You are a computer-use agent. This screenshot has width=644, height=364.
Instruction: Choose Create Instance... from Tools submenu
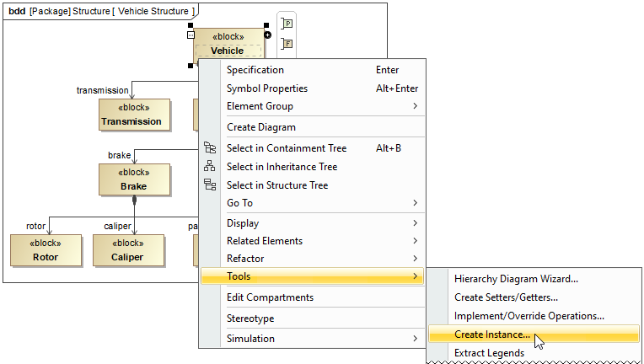coord(492,335)
